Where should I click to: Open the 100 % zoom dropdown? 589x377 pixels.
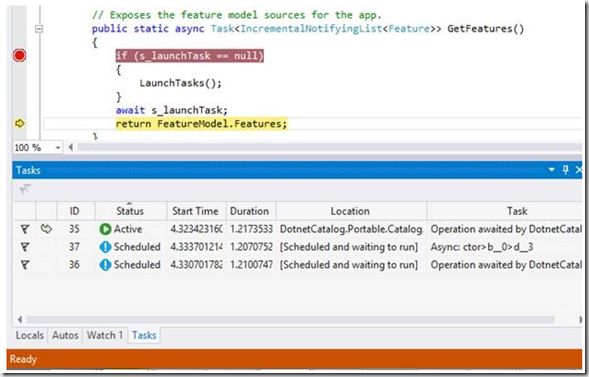(x=57, y=148)
